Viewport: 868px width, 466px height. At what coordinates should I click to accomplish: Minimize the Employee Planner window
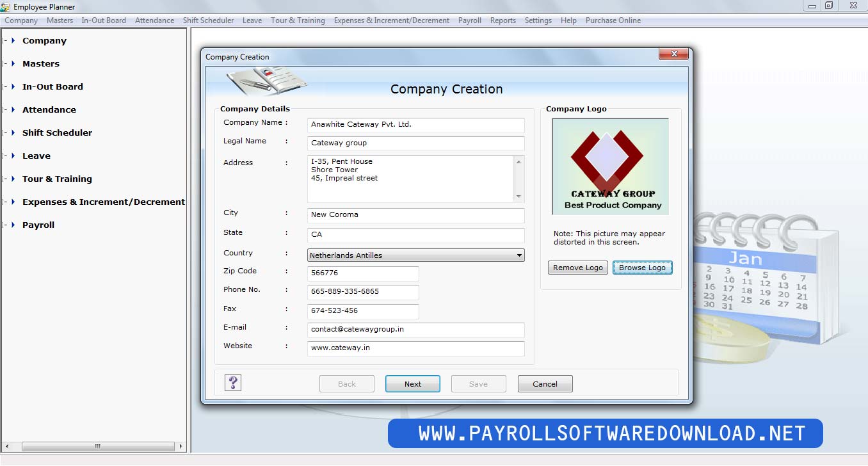(812, 6)
